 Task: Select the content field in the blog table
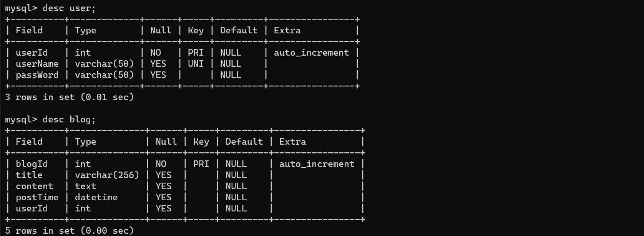point(35,186)
